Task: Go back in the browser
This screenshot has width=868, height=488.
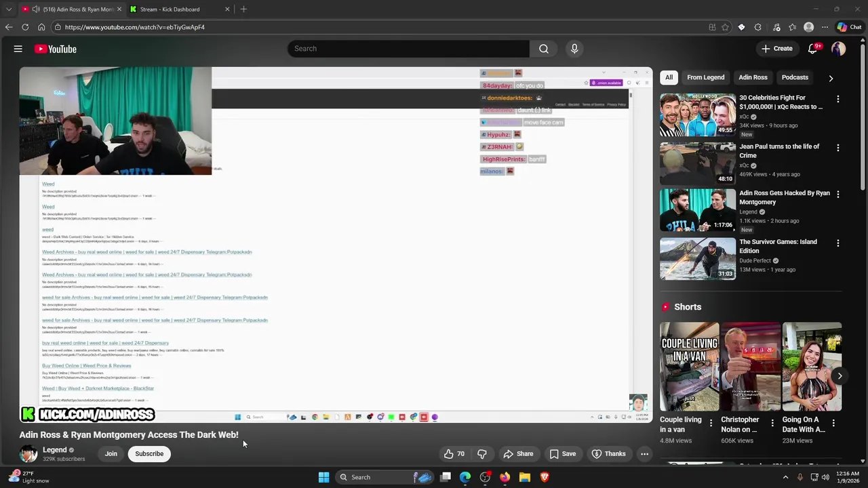Action: point(8,27)
